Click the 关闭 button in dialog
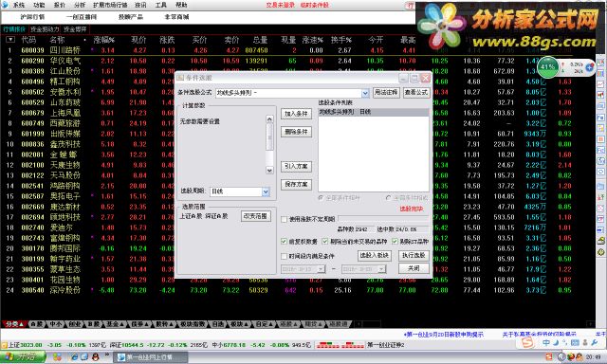The height and width of the screenshot is (364, 607). point(414,268)
